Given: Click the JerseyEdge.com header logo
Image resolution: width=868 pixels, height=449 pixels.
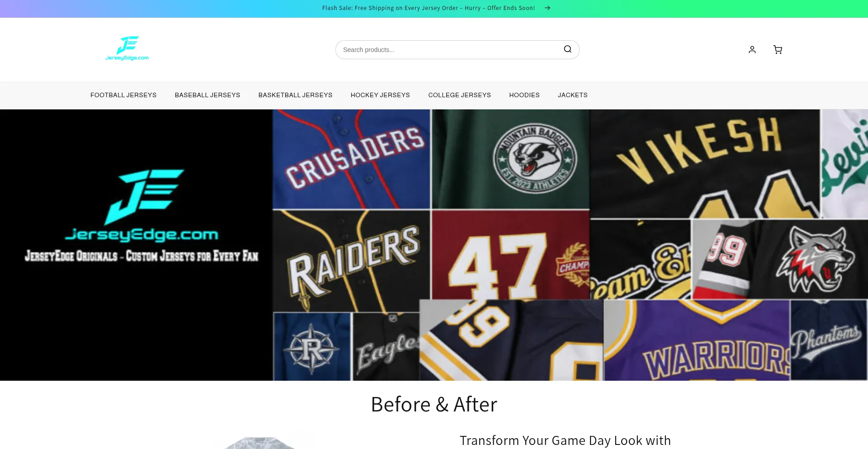Looking at the screenshot, I should (127, 49).
